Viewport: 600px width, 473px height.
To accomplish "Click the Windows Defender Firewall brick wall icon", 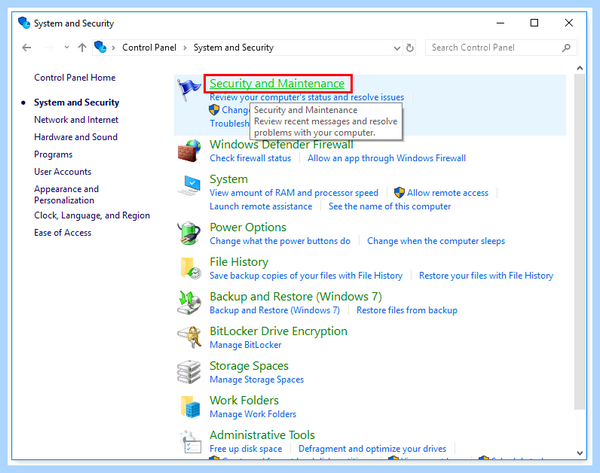I will coord(189,151).
